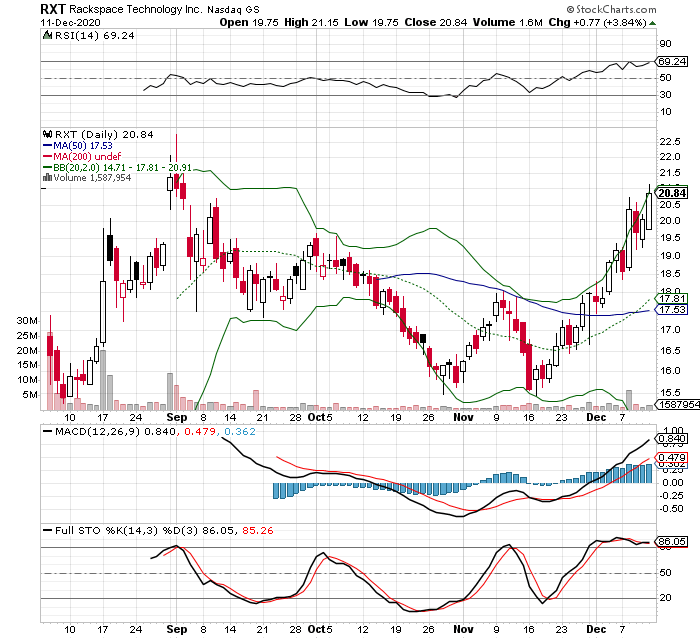Click the RSI(14) legend icon
The image size is (700, 639).
[47, 35]
